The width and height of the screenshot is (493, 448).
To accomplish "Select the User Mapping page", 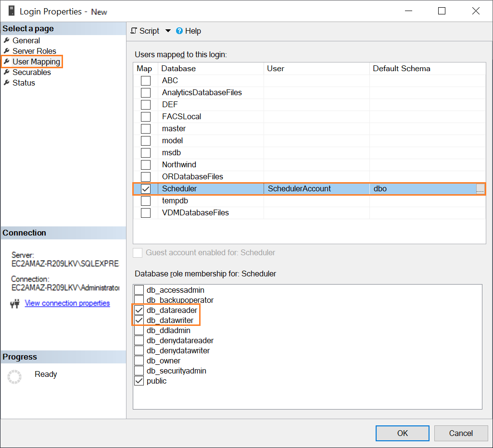I will pos(36,62).
